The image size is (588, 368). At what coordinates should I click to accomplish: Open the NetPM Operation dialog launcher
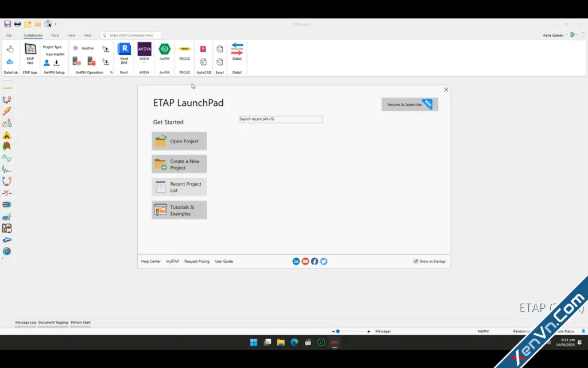111,72
